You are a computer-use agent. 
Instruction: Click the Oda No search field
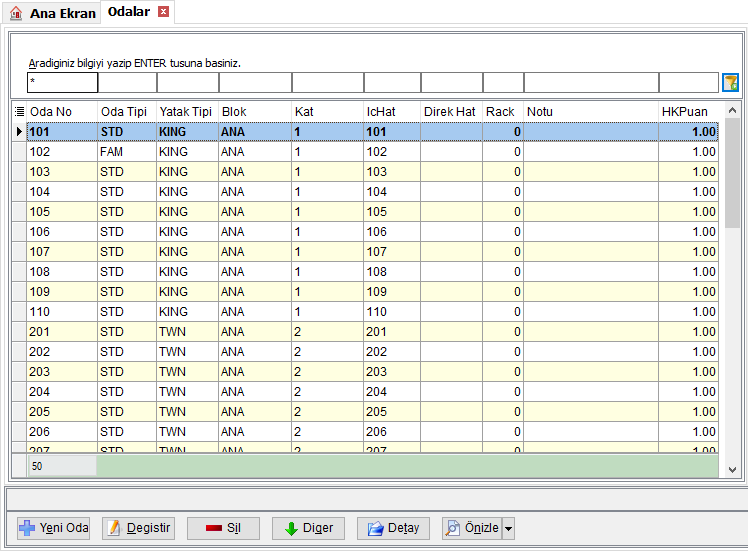62,83
